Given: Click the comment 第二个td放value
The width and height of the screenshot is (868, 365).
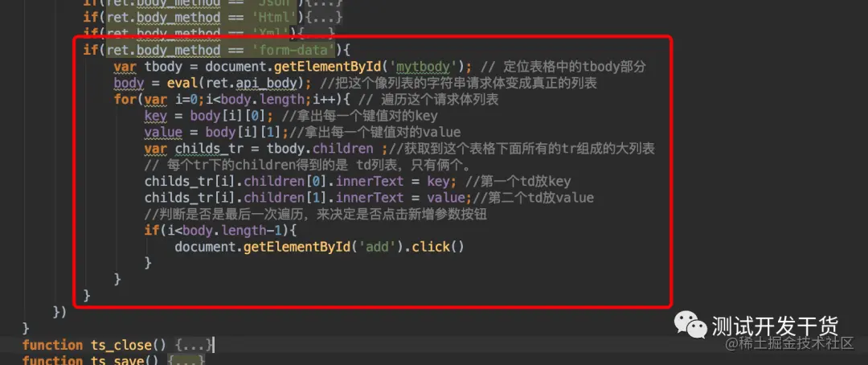Looking at the screenshot, I should [x=533, y=198].
